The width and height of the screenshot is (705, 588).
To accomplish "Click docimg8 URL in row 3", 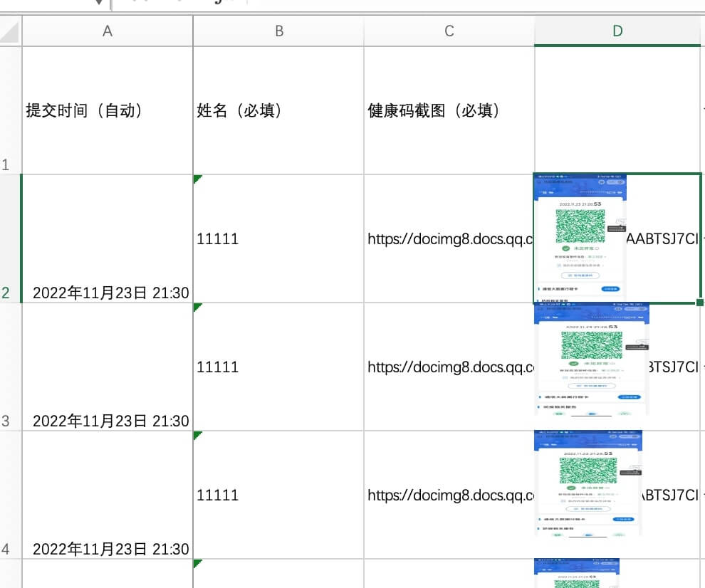I will (x=449, y=367).
